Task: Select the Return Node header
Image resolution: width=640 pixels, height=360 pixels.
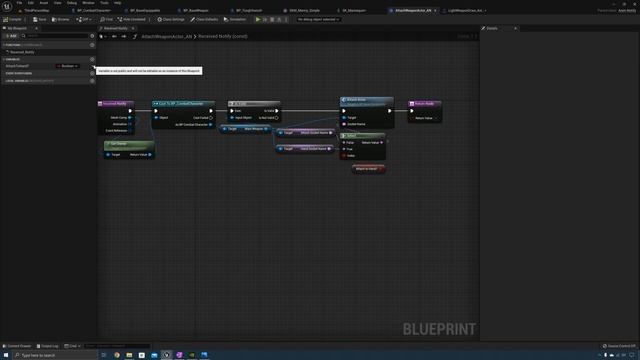Action: pos(424,104)
